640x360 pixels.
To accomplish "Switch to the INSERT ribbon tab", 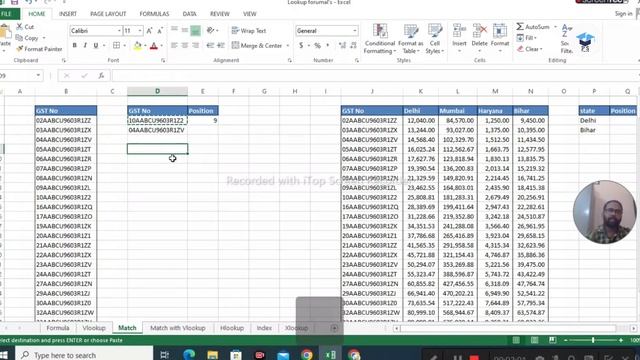I will tap(68, 14).
